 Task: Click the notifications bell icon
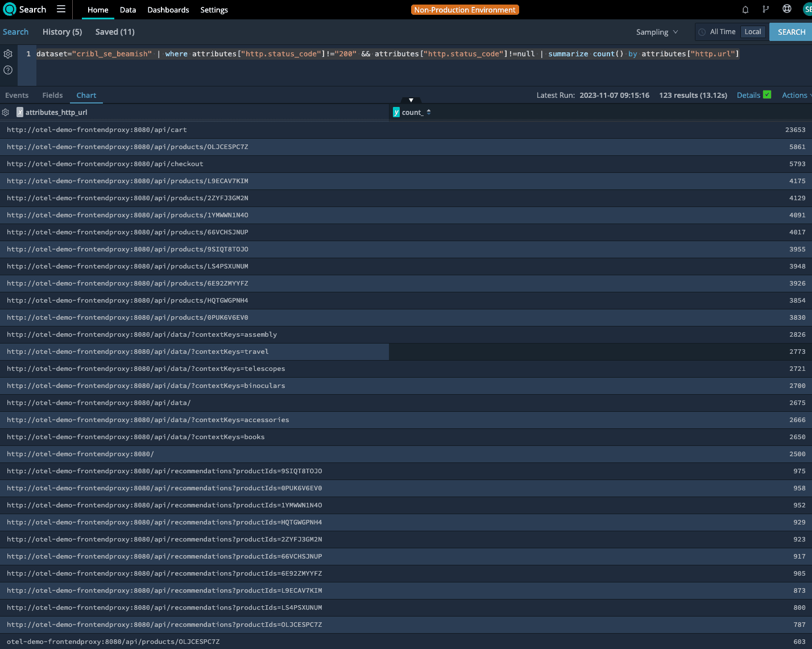(745, 10)
